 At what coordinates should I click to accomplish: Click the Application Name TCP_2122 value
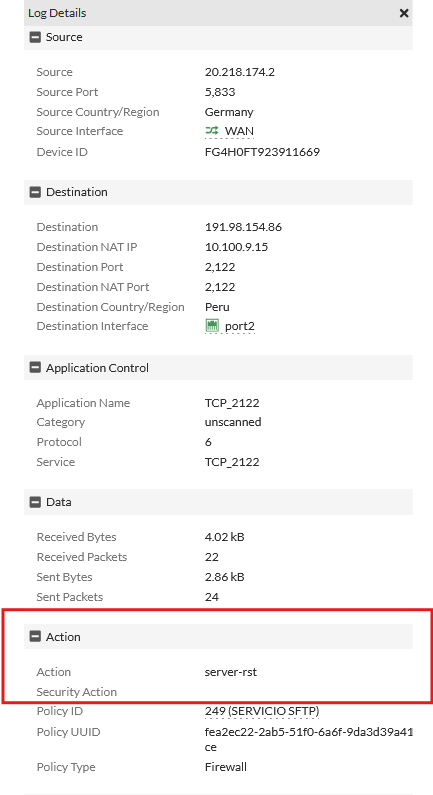(232, 403)
